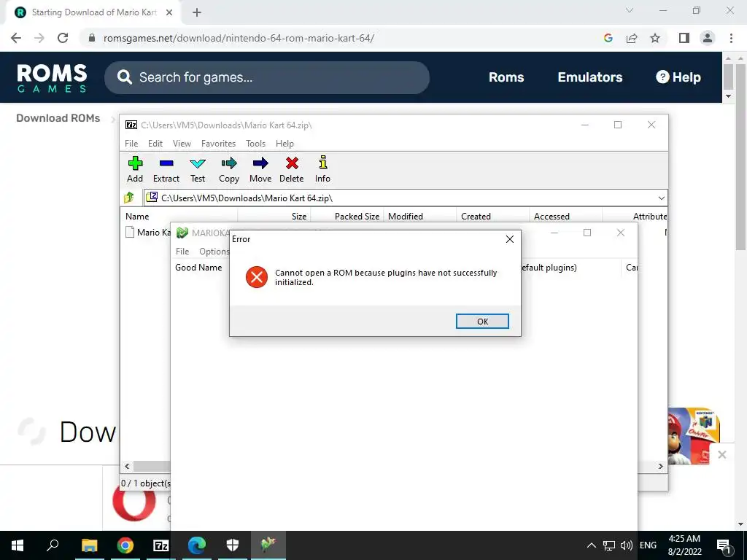
Task: Close the ad with the X button
Action: click(x=721, y=454)
